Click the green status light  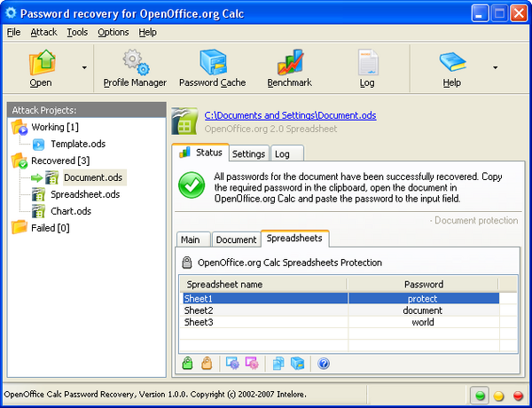tap(480, 396)
